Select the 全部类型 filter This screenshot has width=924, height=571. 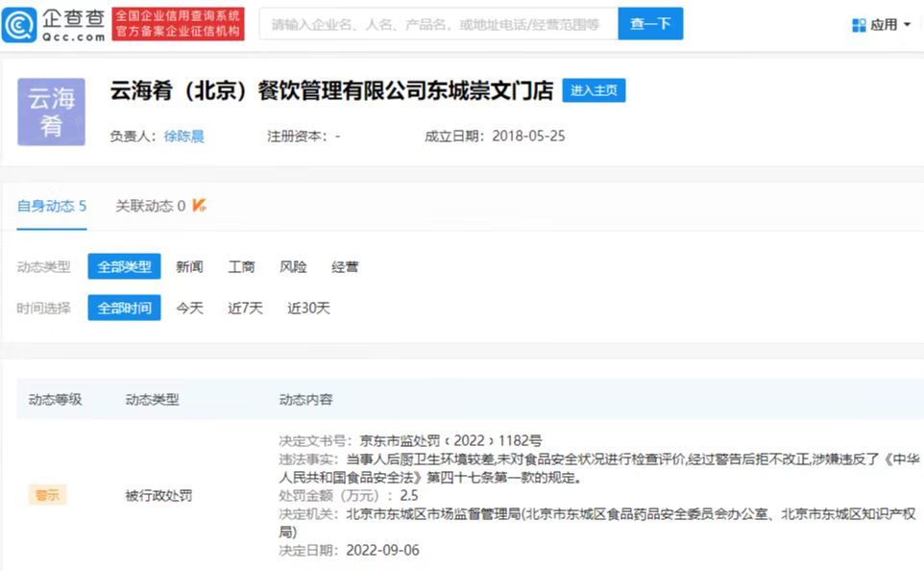click(124, 266)
